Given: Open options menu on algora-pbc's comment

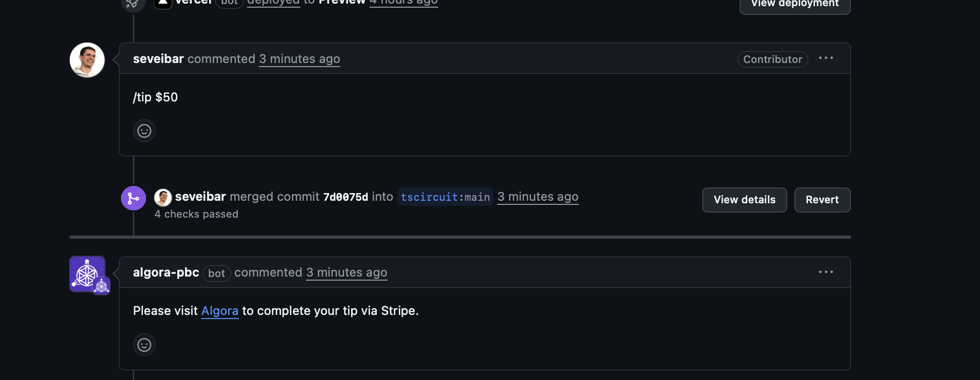Looking at the screenshot, I should [826, 272].
